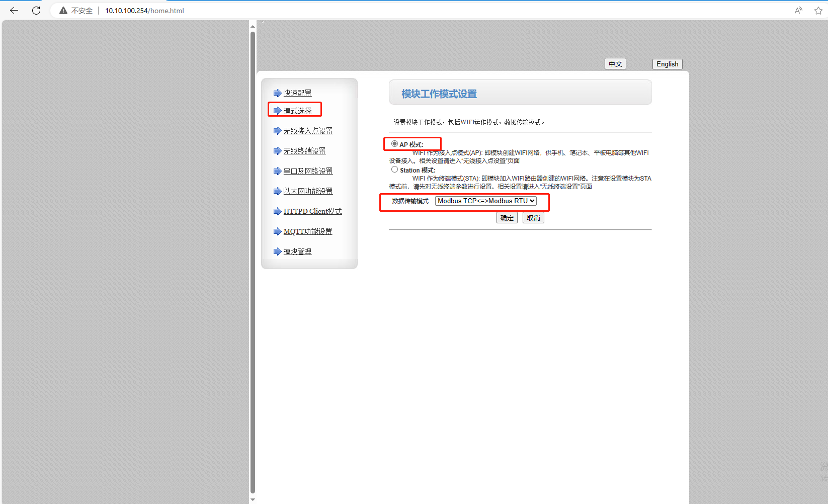Open the 数据传输模式 dropdown

point(486,201)
